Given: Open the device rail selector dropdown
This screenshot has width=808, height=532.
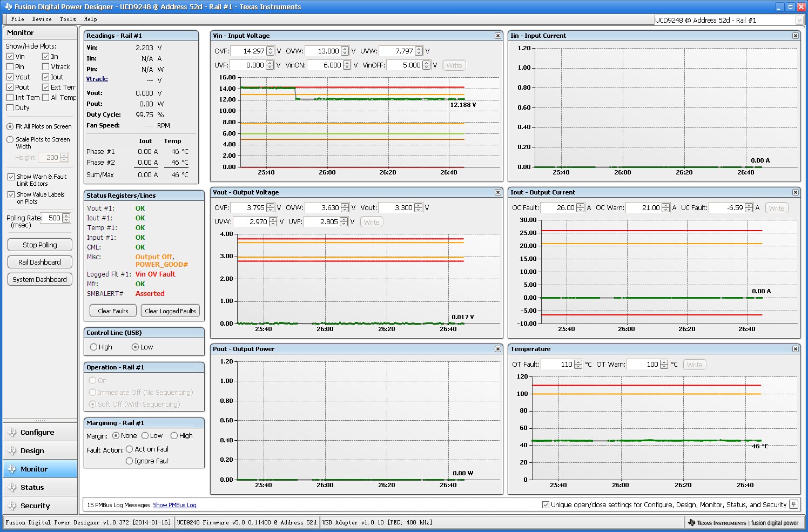Looking at the screenshot, I should (799, 21).
